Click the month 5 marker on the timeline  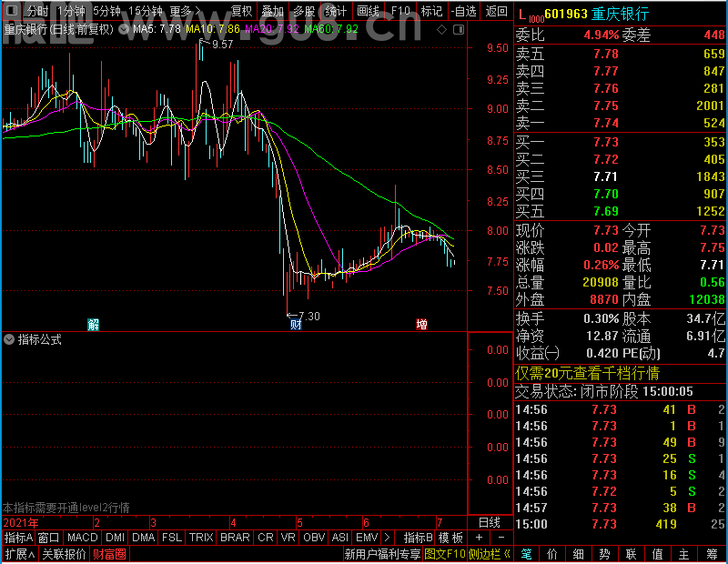coord(300,523)
